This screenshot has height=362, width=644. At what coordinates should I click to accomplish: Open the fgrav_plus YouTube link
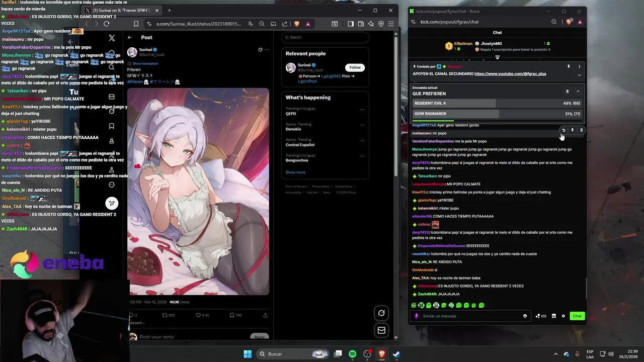point(510,74)
